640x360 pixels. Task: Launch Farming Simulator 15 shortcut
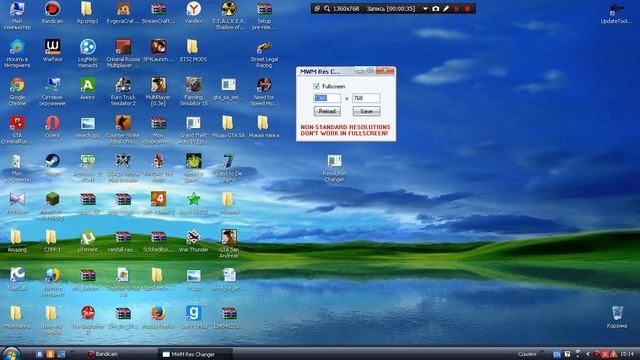(193, 92)
